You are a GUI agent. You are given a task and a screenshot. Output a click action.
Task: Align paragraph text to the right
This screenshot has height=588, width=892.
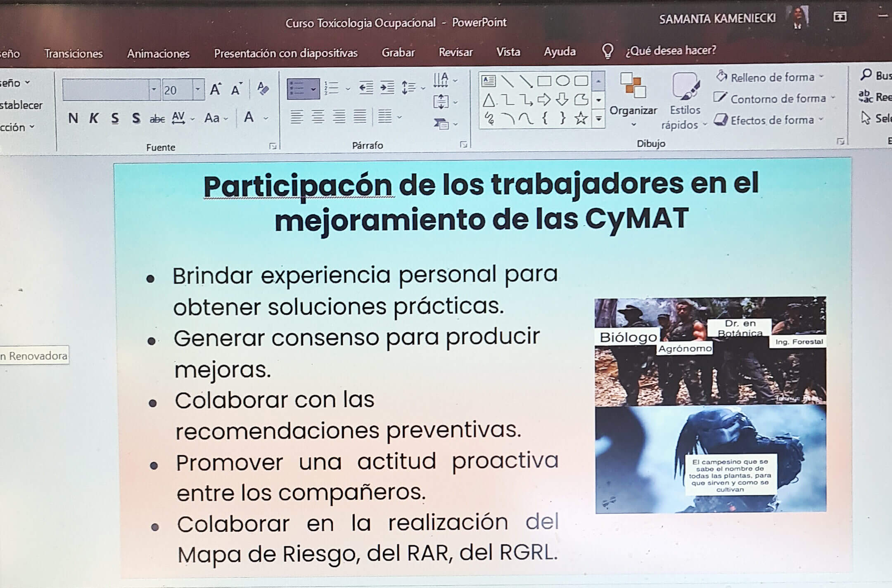[x=339, y=117]
